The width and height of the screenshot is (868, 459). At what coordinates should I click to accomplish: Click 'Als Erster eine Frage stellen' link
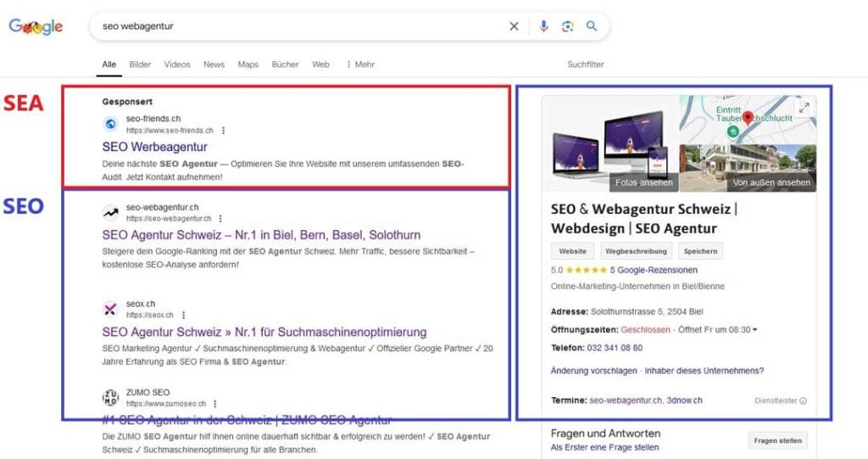[604, 447]
